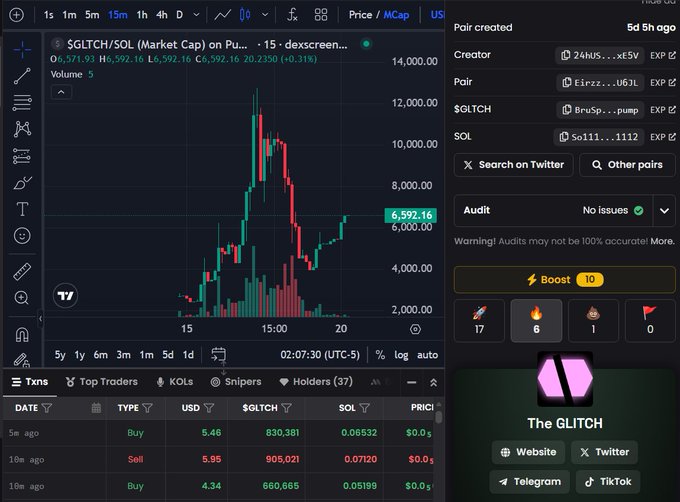Viewport: 680px width, 502px height.
Task: Filter transactions by DATE
Action: click(47, 408)
